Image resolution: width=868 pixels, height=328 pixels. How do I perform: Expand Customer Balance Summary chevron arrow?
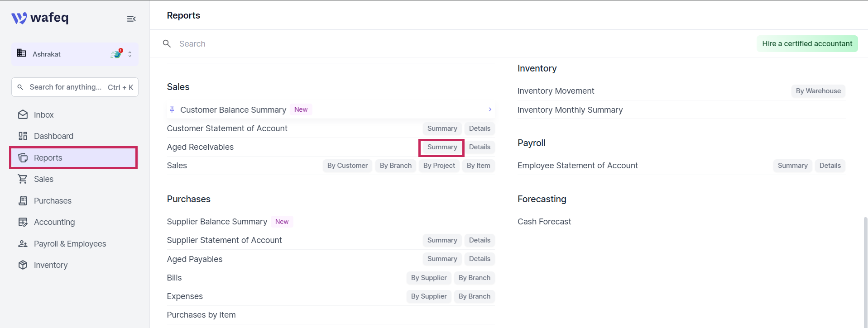click(x=490, y=109)
